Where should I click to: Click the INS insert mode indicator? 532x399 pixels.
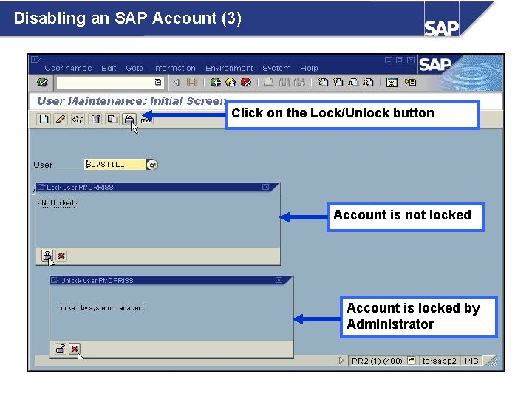[471, 361]
